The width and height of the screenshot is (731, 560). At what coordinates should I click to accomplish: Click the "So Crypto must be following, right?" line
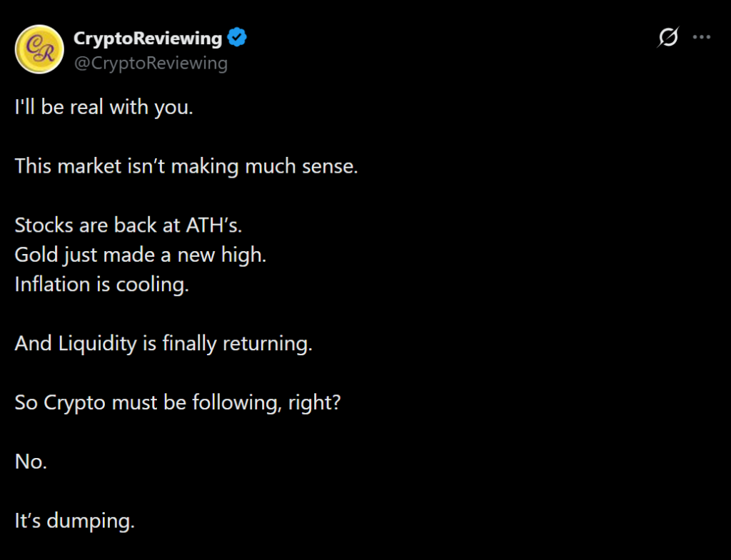pyautogui.click(x=178, y=402)
